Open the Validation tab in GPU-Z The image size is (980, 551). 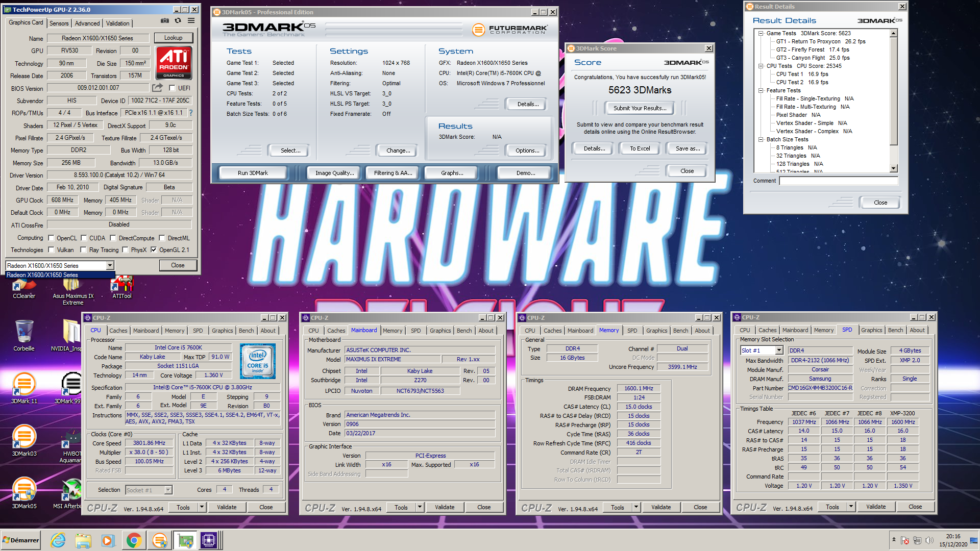pos(118,23)
